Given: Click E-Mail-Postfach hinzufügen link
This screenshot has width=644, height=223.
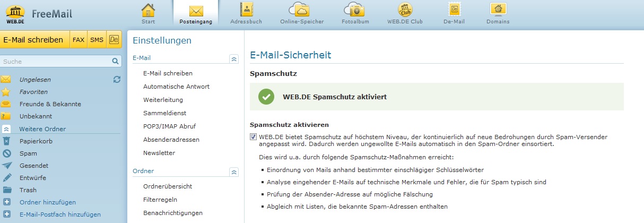Looking at the screenshot, I should pyautogui.click(x=60, y=215).
